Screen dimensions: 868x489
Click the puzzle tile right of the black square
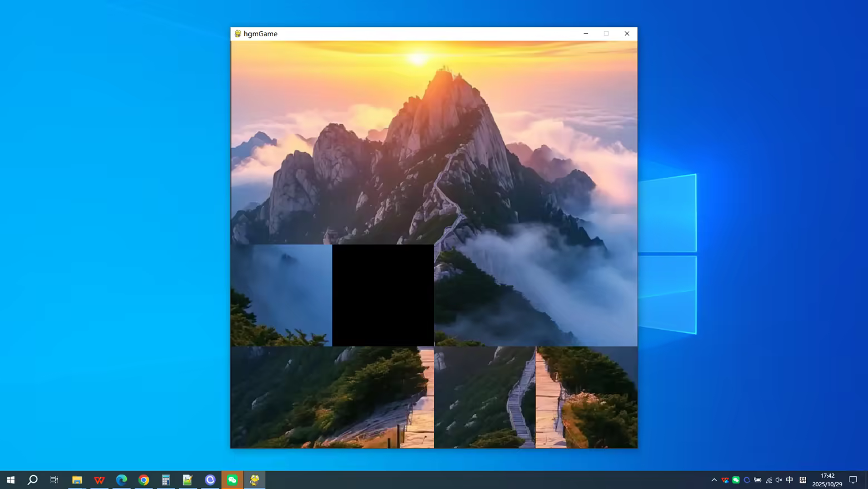pos(485,295)
